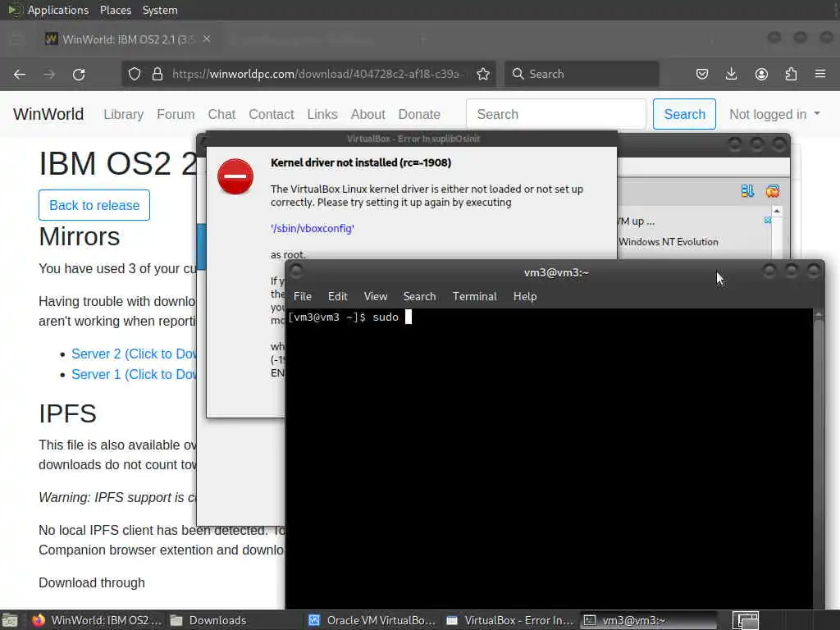Open terminal Search menu
Viewport: 840px width, 630px height.
[419, 296]
